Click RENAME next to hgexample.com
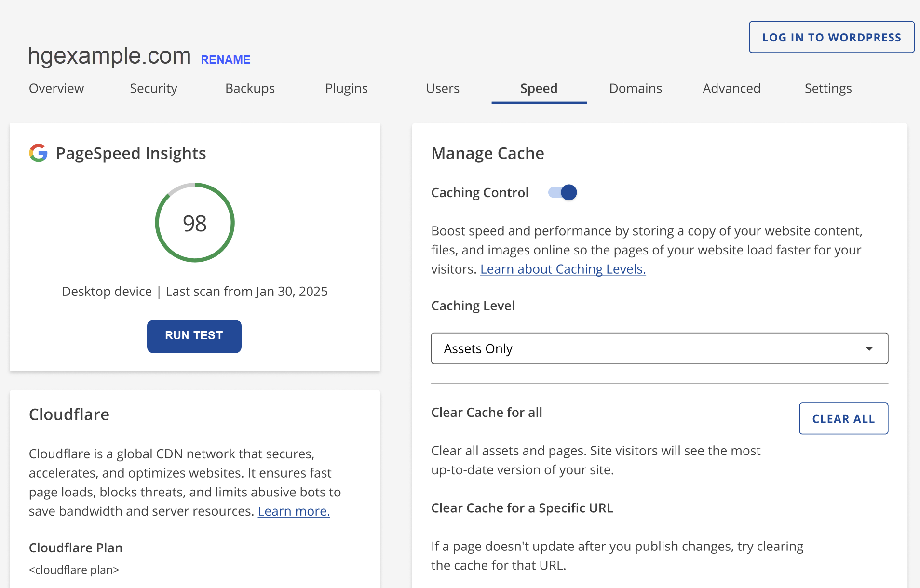Viewport: 920px width, 588px height. point(226,60)
